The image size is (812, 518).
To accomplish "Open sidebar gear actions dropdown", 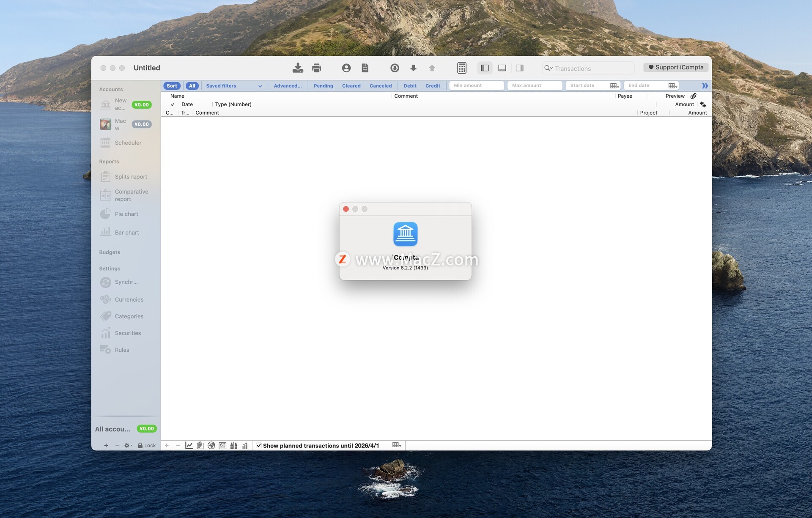I will (128, 445).
